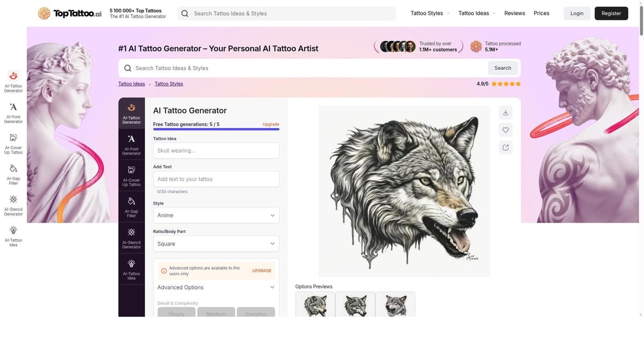
Task: Click the Register button
Action: pos(611,13)
